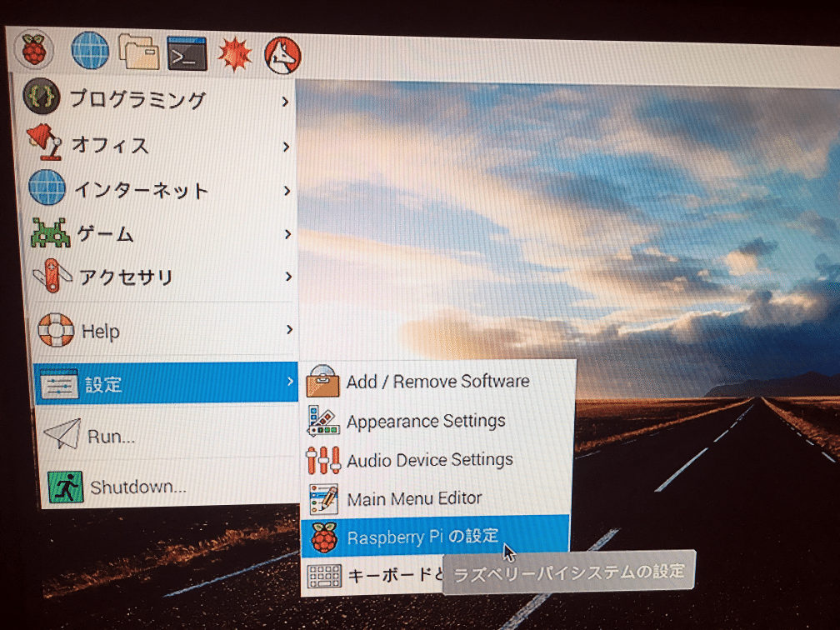This screenshot has height=630, width=840.
Task: Open the File Manager folders icon
Action: (139, 52)
